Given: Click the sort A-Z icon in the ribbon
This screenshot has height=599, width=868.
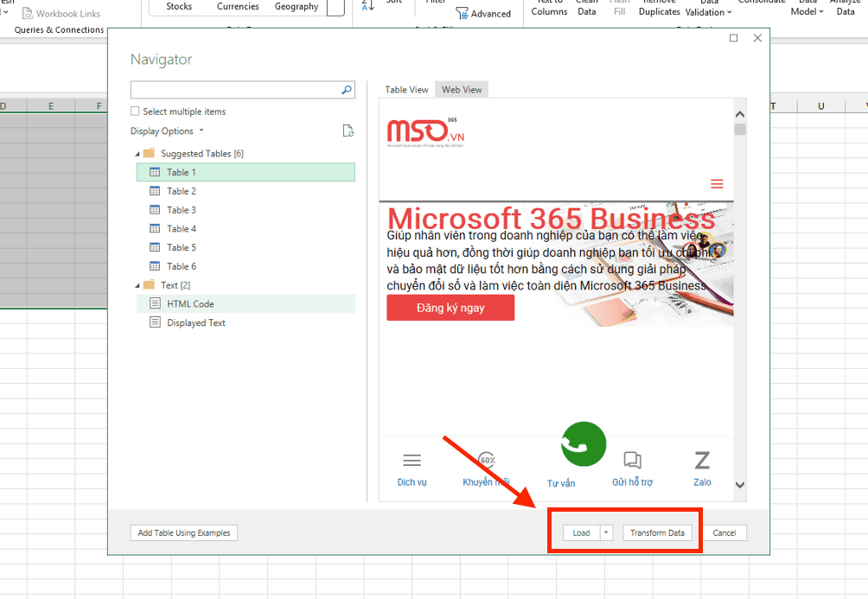Looking at the screenshot, I should point(368,5).
